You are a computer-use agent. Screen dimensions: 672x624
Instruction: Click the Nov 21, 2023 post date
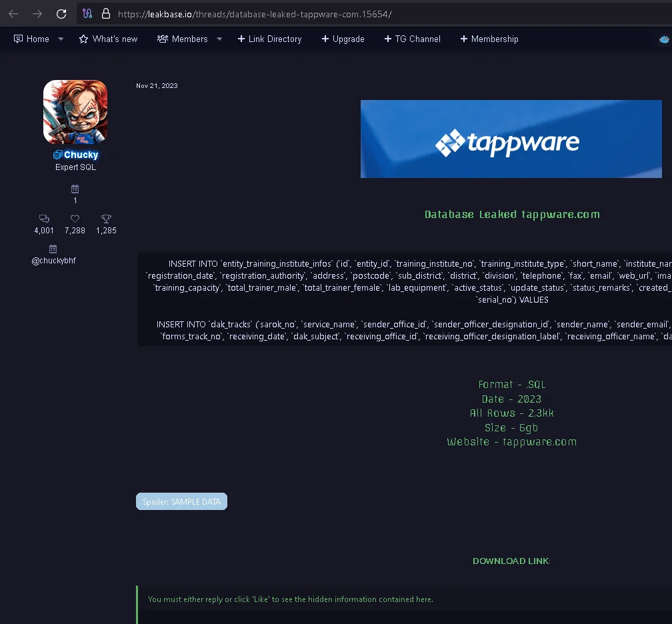click(x=157, y=86)
